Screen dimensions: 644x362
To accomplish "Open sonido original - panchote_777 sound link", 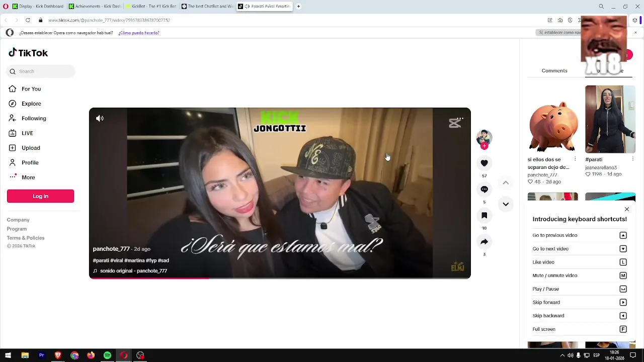I will (x=133, y=270).
